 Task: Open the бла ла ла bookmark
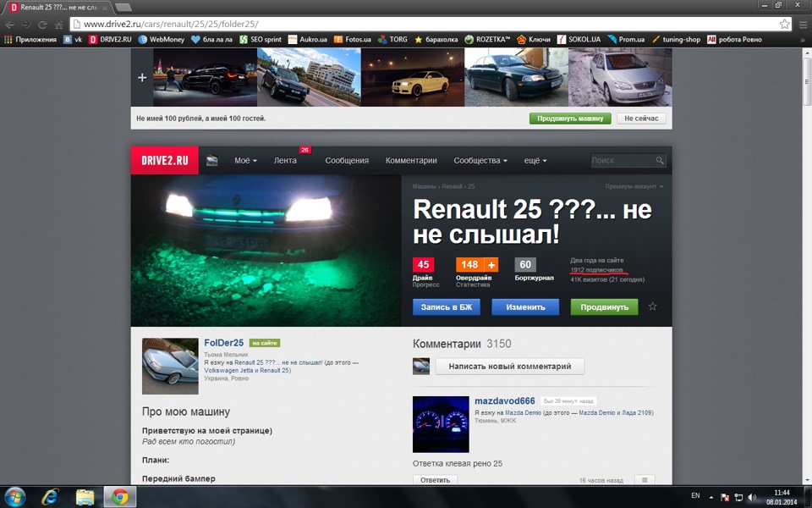coord(211,40)
